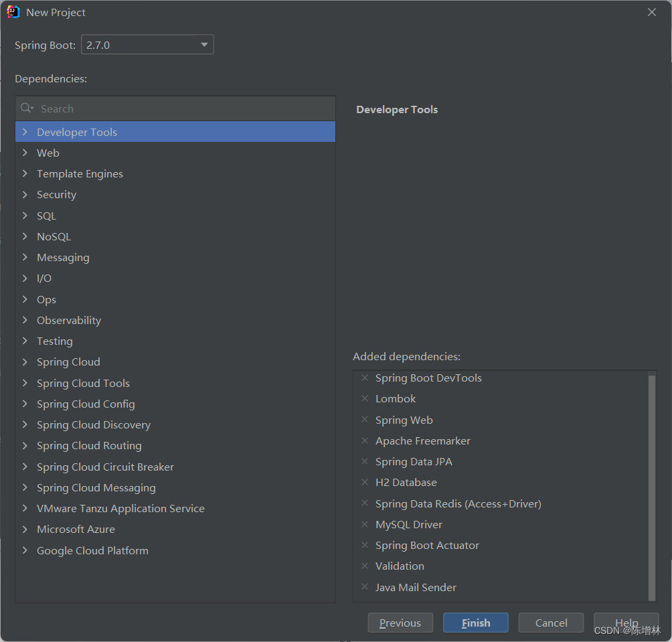Image resolution: width=672 pixels, height=642 pixels.
Task: Expand the Messaging category chevron
Action: (25, 257)
